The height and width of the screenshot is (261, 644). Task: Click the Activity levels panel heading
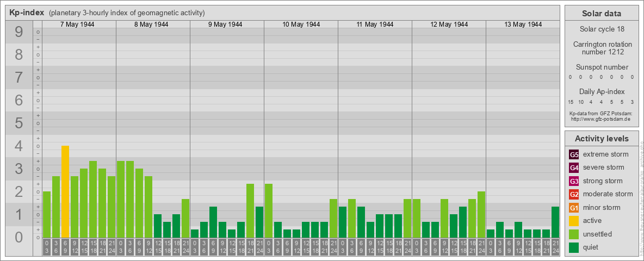coord(602,139)
